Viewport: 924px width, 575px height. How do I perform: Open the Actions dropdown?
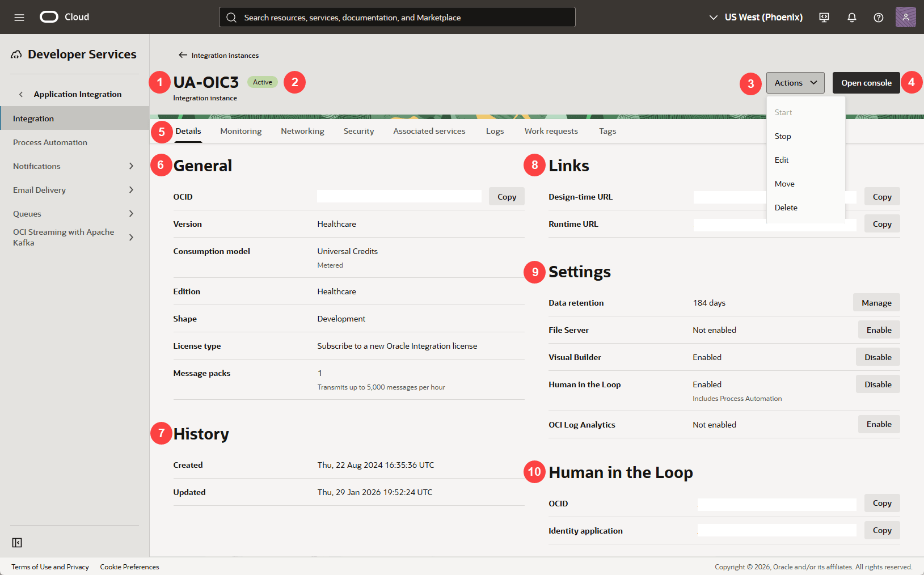(795, 83)
